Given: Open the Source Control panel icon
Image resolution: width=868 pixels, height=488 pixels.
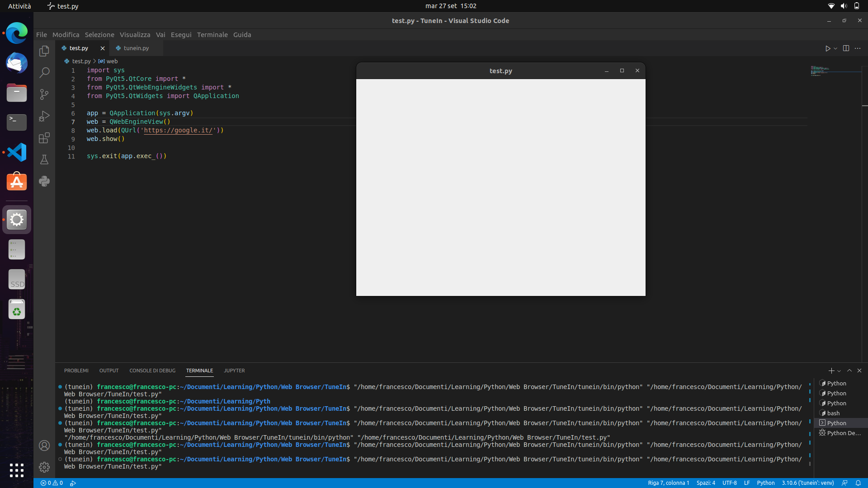Looking at the screenshot, I should (x=45, y=94).
